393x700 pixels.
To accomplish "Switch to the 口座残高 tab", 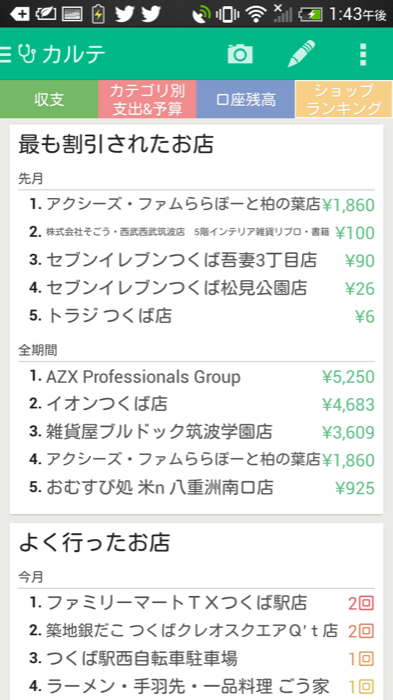I will pos(246,99).
